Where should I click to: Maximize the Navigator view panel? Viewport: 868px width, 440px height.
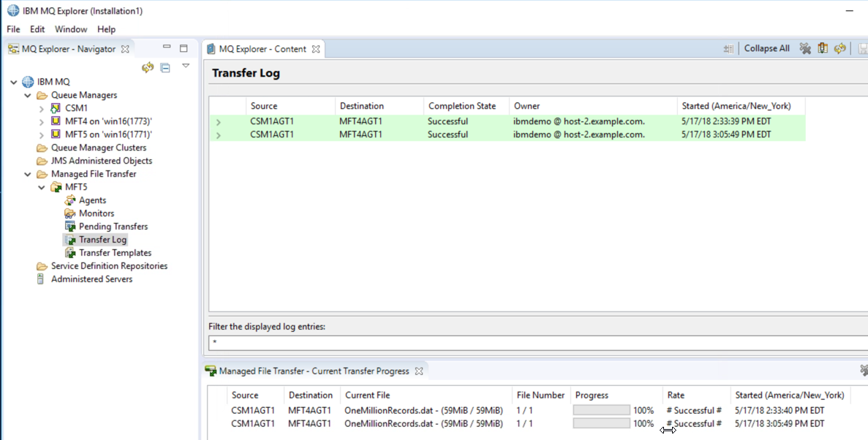point(184,49)
